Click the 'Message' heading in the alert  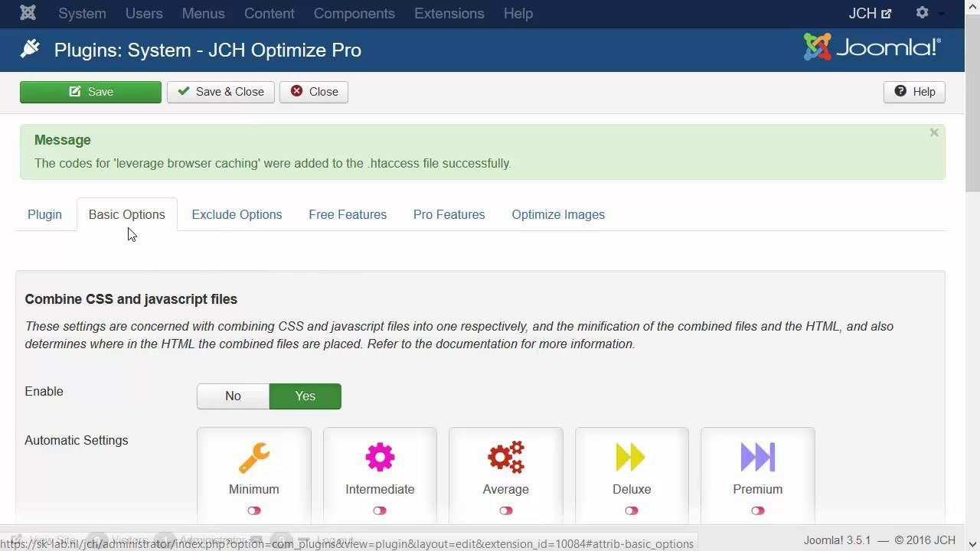pyautogui.click(x=63, y=140)
